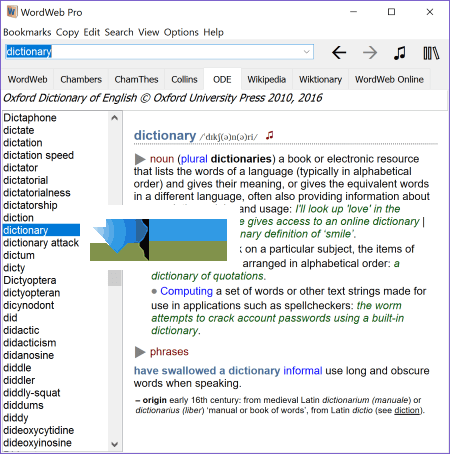The width and height of the screenshot is (450, 454).
Task: Select 'dictatorialness' in the word list
Action: click(37, 193)
